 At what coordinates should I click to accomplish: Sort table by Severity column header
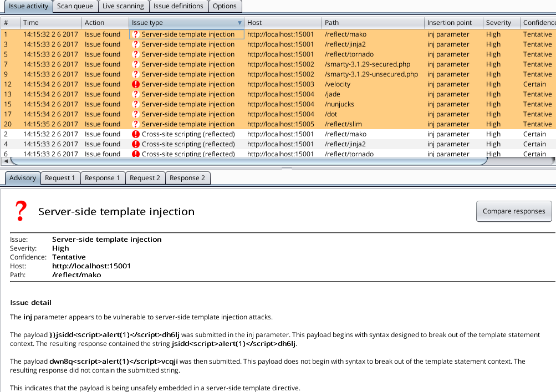click(498, 23)
